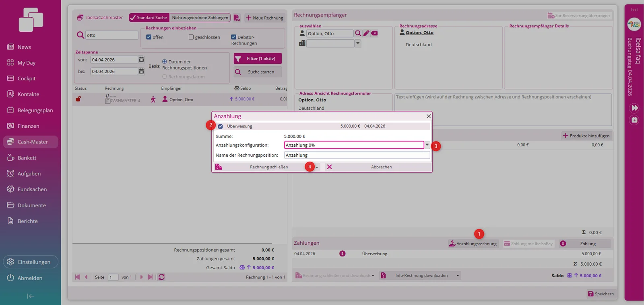Click the refresh icon in pagination bar

tap(161, 277)
